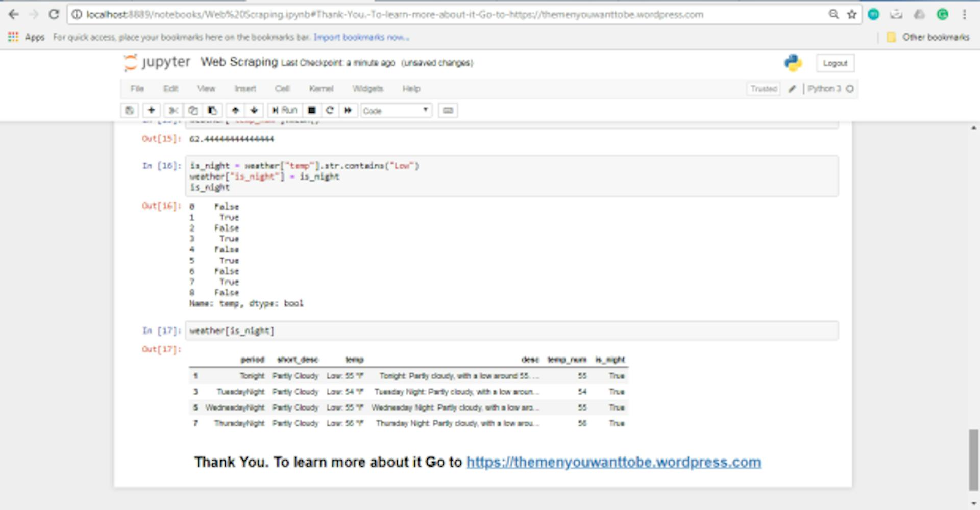Click the Jupyter logo
Screen dimensions: 980x510
tap(157, 62)
